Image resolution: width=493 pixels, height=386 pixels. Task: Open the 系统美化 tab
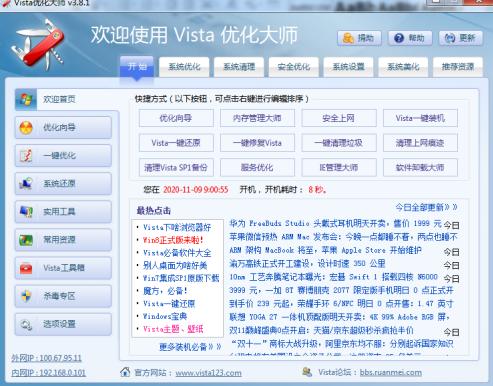click(x=403, y=67)
